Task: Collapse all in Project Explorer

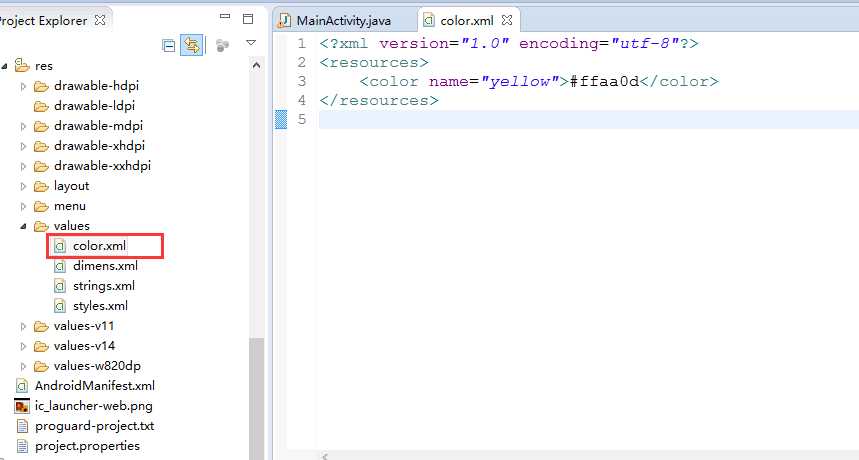Action: (x=169, y=45)
